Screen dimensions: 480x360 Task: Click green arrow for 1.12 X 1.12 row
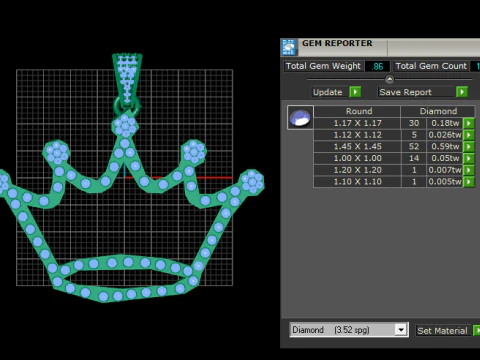click(x=469, y=135)
